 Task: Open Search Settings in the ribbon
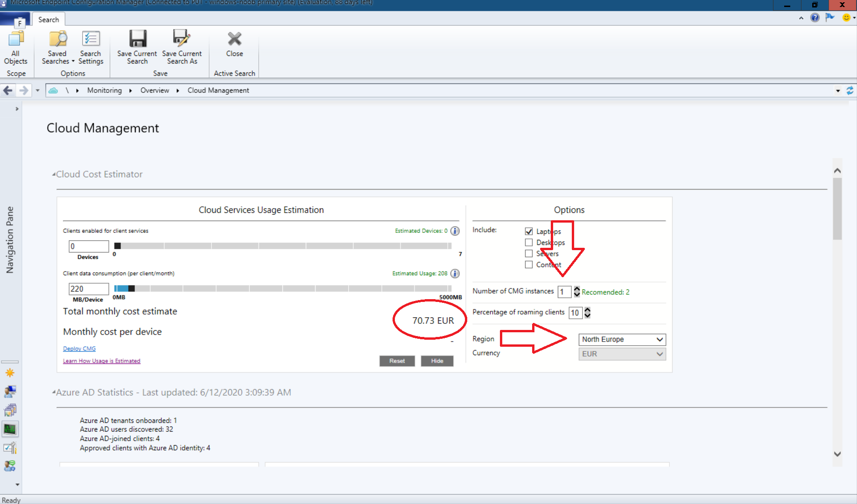pyautogui.click(x=91, y=47)
